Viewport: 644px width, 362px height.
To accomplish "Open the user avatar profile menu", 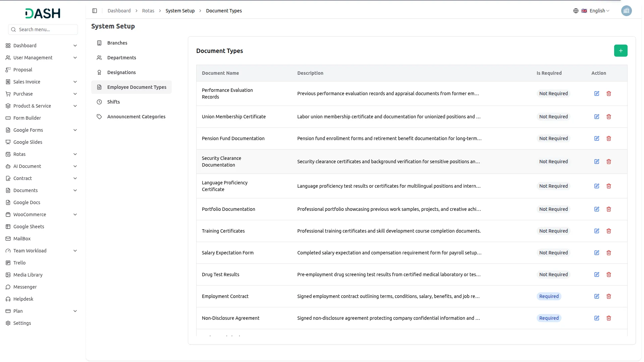I will click(626, 11).
